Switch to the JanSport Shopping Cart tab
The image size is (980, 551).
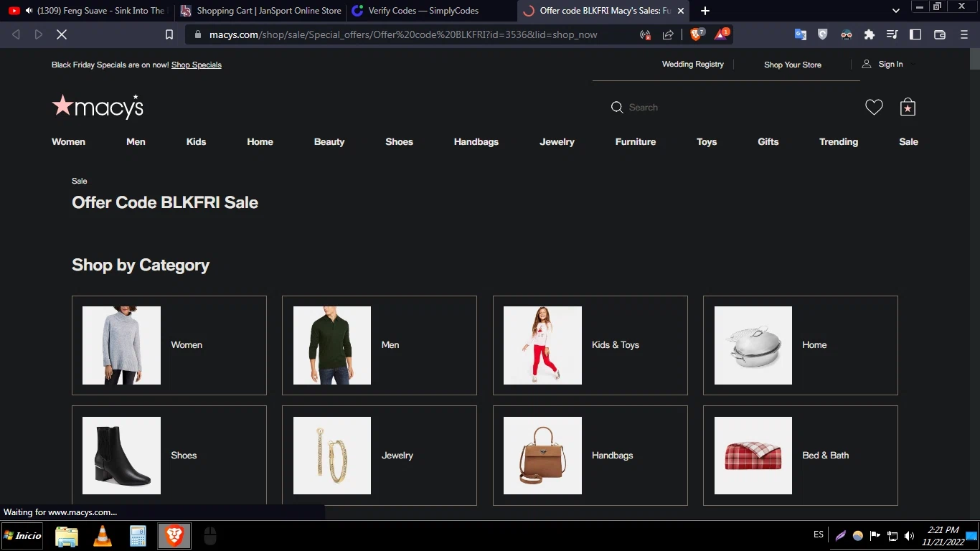260,11
